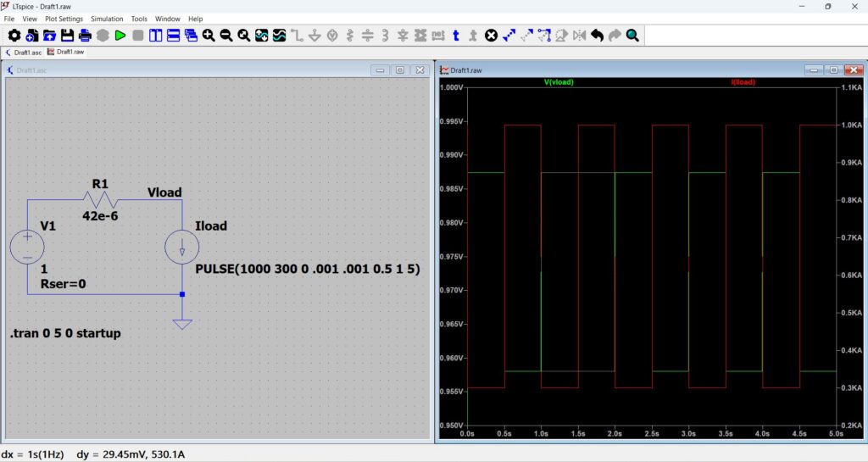This screenshot has height=462, width=868.
Task: Click the net name label tool
Action: pos(438,36)
